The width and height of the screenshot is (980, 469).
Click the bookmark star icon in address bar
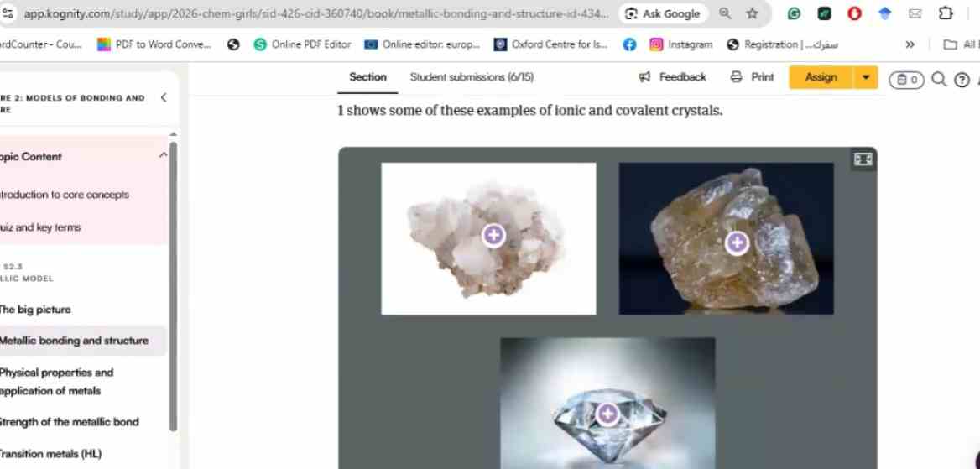click(x=753, y=13)
